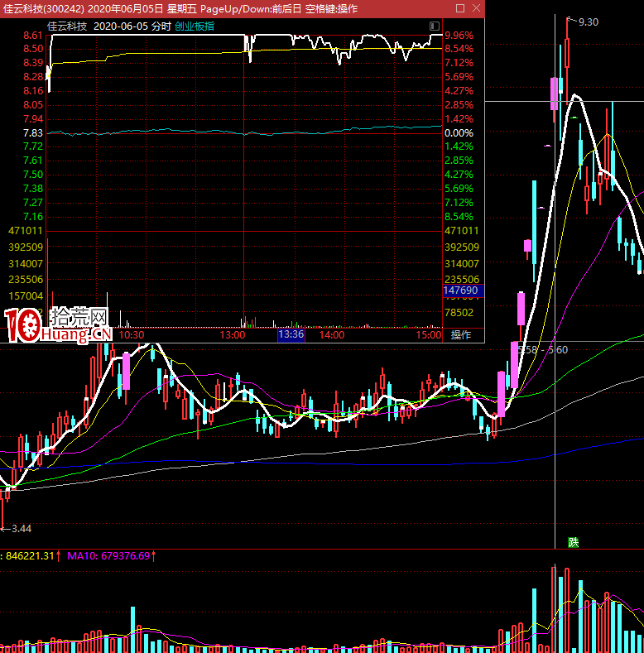
Task: Click the 10:30 time axis label
Action: click(132, 335)
